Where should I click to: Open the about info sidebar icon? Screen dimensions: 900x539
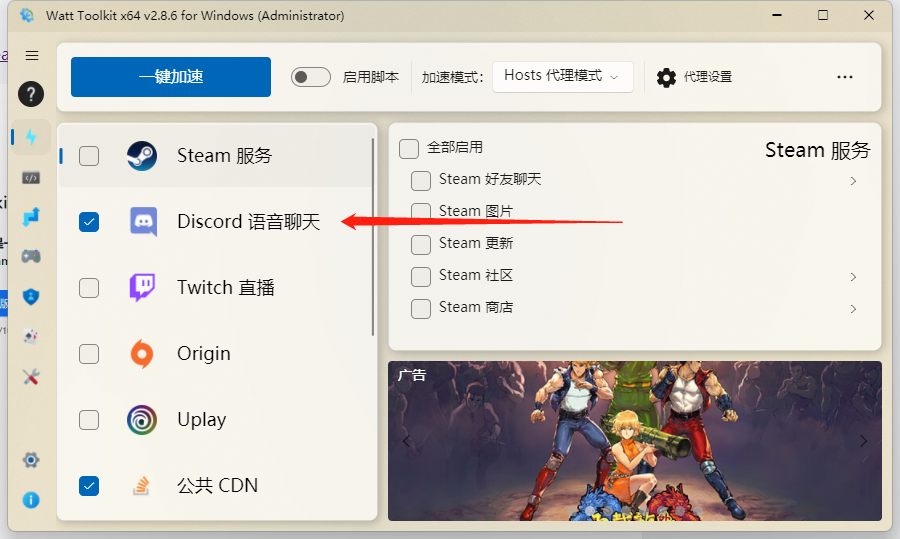[31, 500]
